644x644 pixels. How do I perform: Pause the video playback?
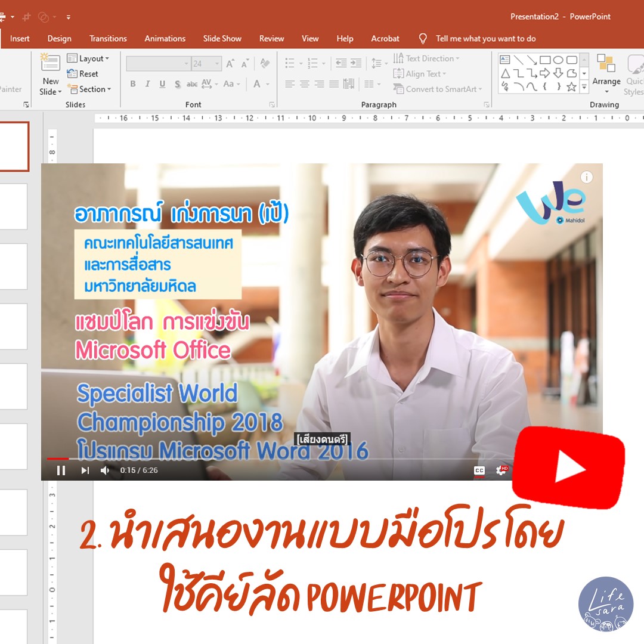click(61, 470)
